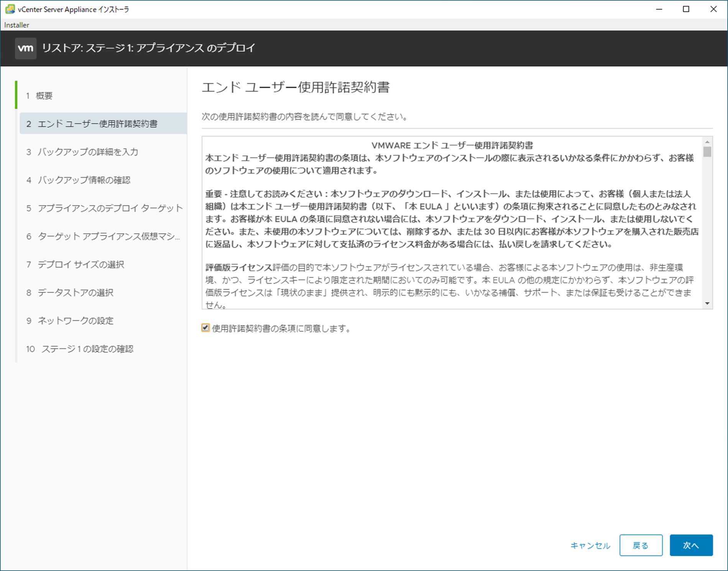Select step 10 ステージ 1 の設定の確認
Image resolution: width=728 pixels, height=571 pixels.
click(103, 349)
